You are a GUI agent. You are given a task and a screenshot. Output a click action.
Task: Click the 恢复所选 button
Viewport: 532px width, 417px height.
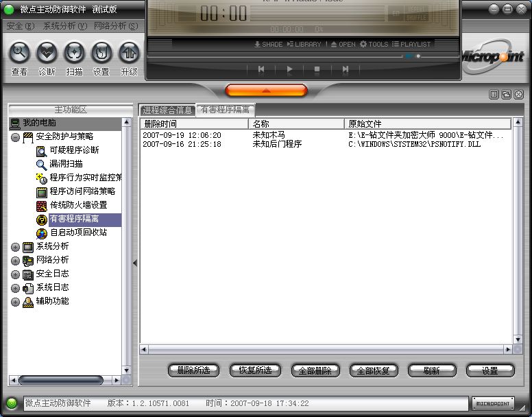tap(255, 370)
